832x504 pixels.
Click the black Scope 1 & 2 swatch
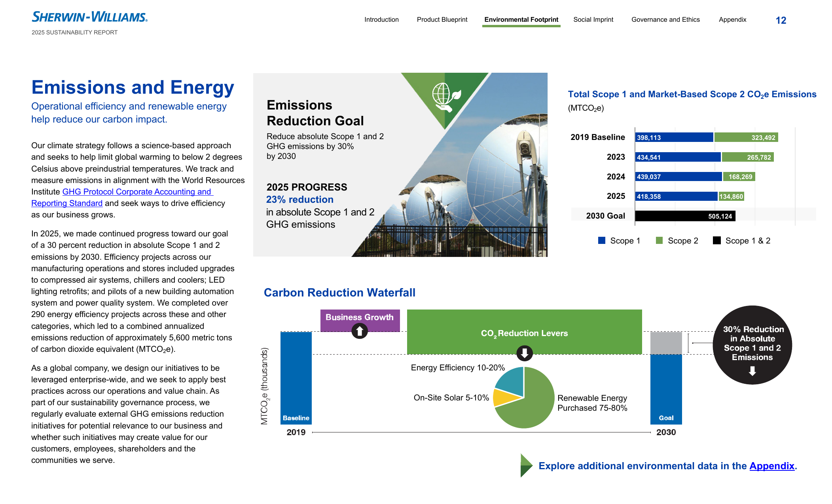(717, 240)
